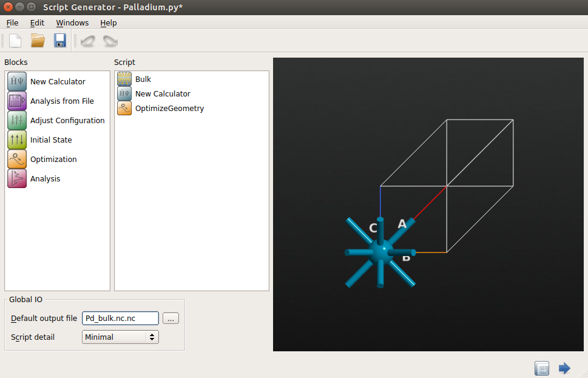The width and height of the screenshot is (588, 378).
Task: Open the File menu
Action: coord(12,23)
